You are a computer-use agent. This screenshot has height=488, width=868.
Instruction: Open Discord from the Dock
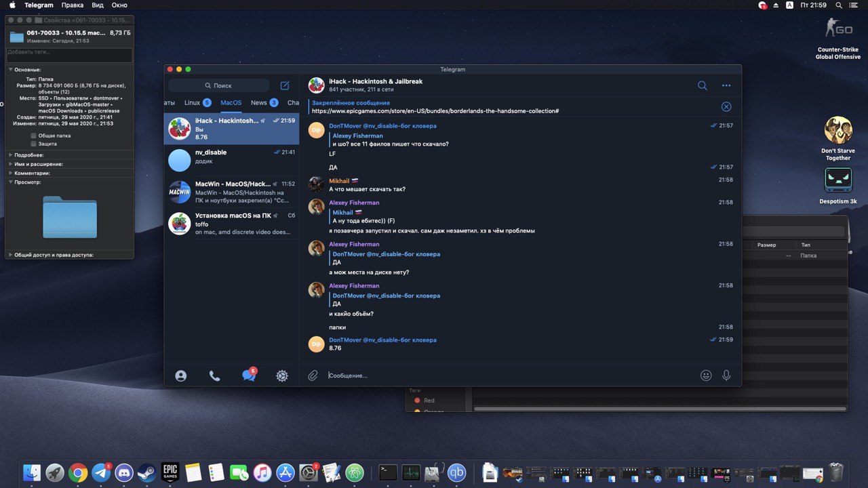(124, 472)
